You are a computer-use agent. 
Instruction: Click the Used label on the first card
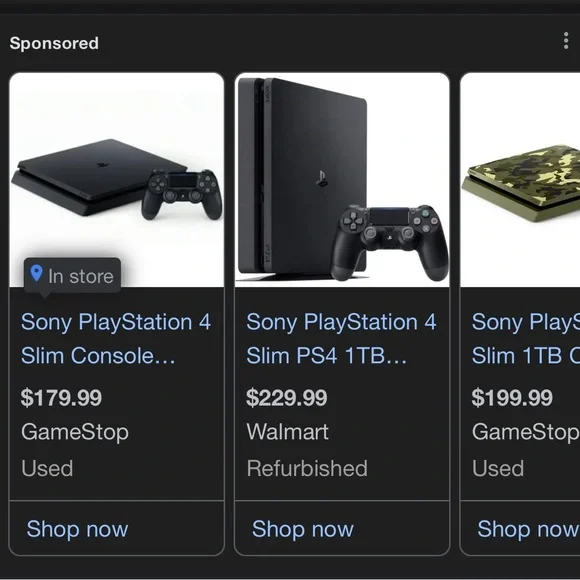coord(47,468)
